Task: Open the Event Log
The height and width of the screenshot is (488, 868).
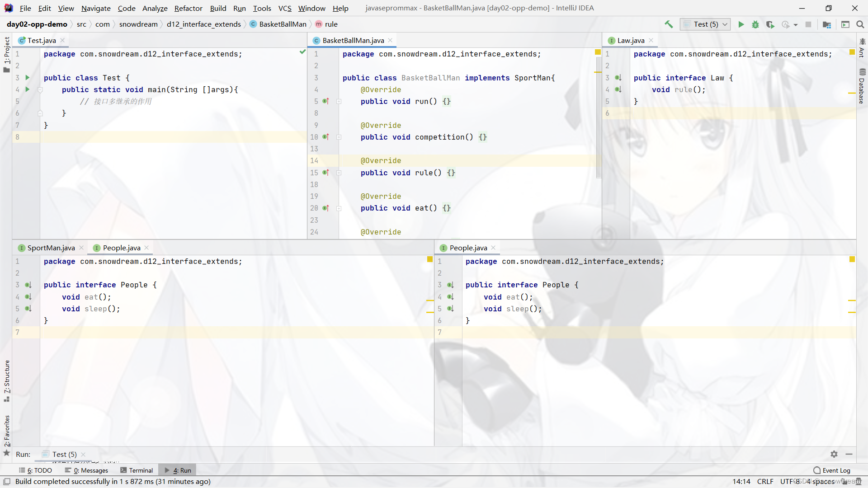Action: [x=831, y=470]
